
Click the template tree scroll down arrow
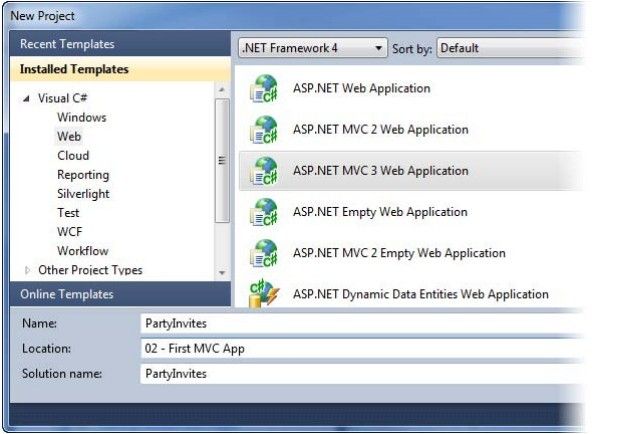pos(222,273)
